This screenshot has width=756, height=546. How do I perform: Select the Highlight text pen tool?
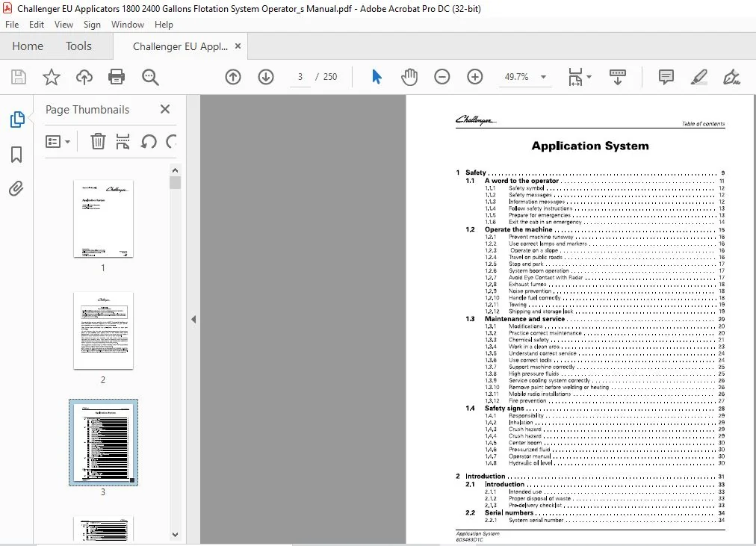tap(698, 77)
